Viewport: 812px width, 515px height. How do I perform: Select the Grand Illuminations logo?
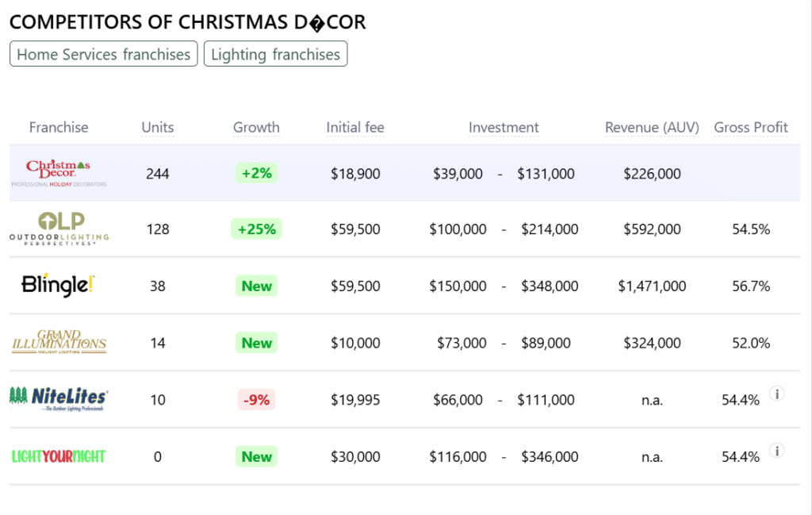[x=59, y=343]
